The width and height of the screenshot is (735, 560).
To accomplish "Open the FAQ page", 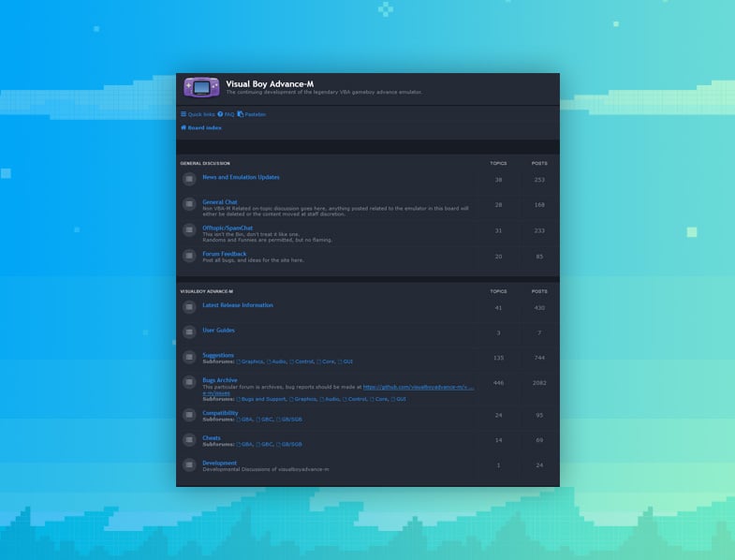I will [226, 114].
